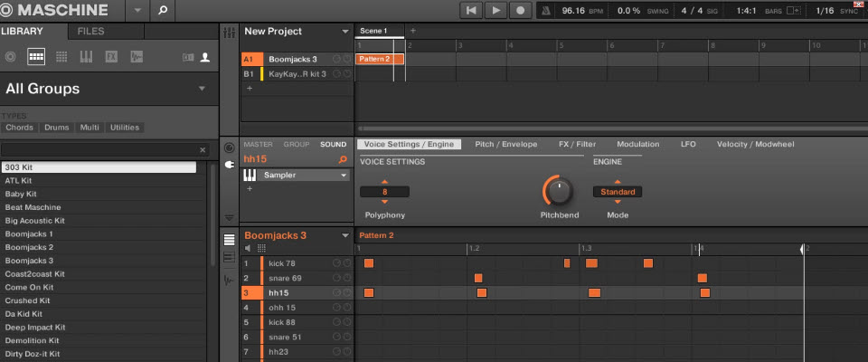Image resolution: width=868 pixels, height=362 pixels.
Task: Open the Sampler plug-in dropdown
Action: point(344,176)
